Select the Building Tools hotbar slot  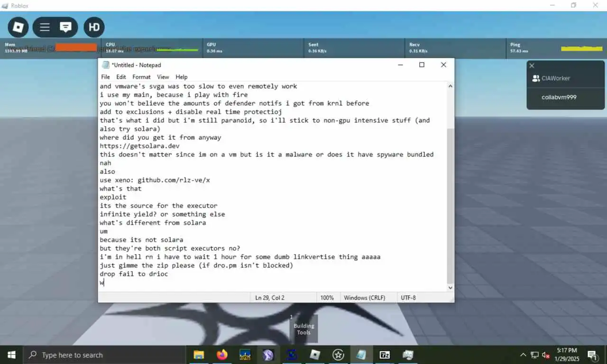(303, 328)
